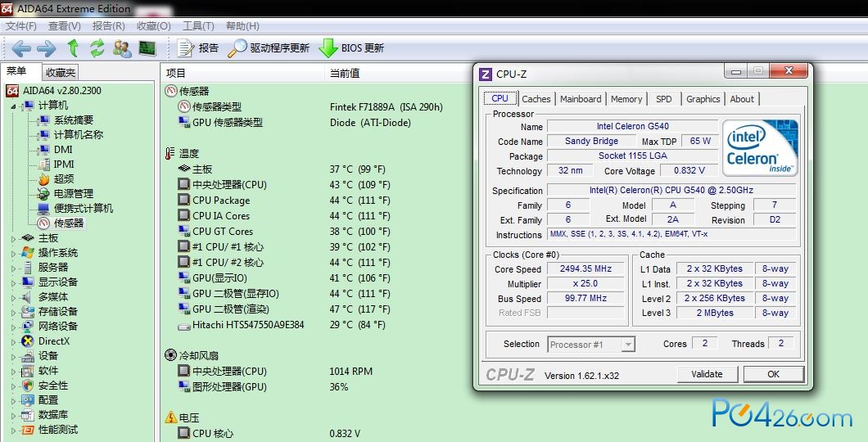Select 超频 overclock tree item
The height and width of the screenshot is (442, 868).
coord(56,179)
